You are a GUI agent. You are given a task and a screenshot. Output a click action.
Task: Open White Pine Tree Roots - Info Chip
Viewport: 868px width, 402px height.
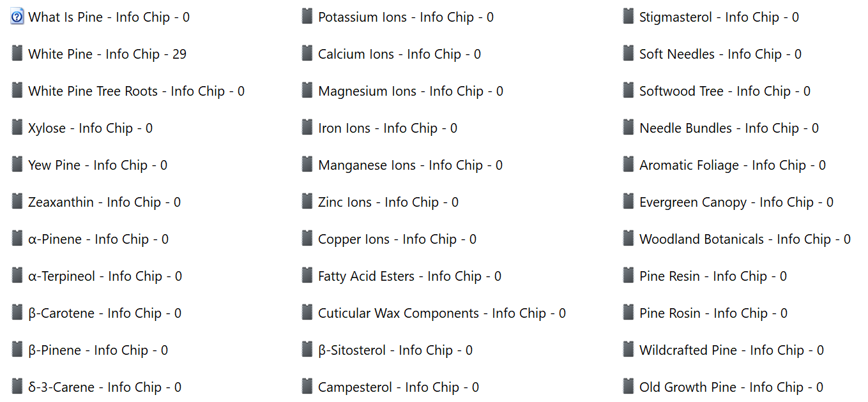pos(136,91)
